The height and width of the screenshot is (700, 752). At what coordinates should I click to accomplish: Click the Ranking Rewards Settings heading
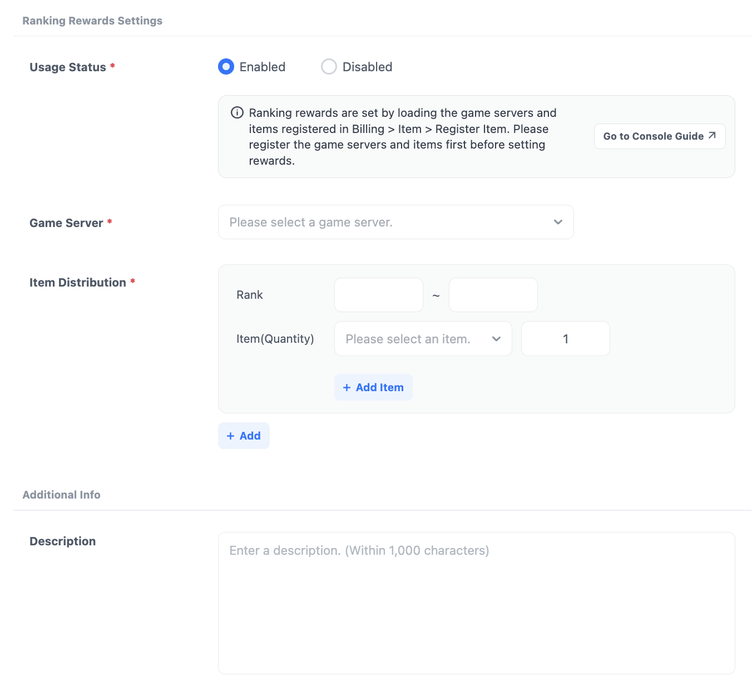[92, 21]
